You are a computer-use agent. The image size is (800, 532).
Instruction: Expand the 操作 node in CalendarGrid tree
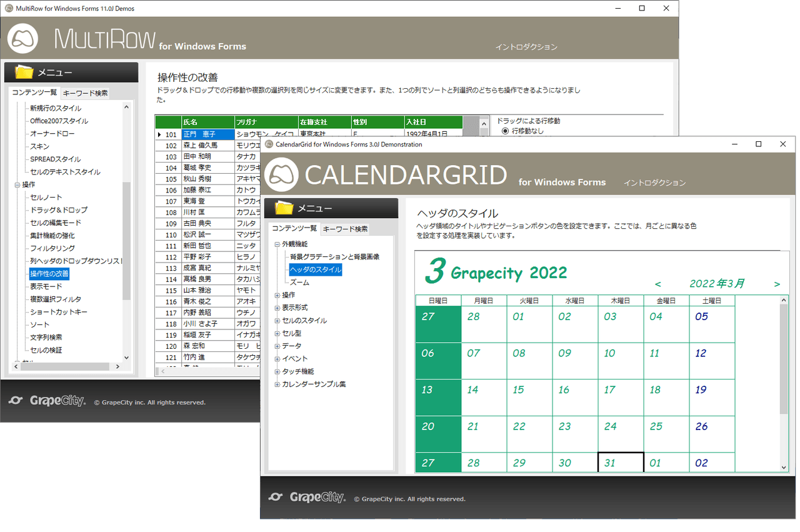point(277,295)
